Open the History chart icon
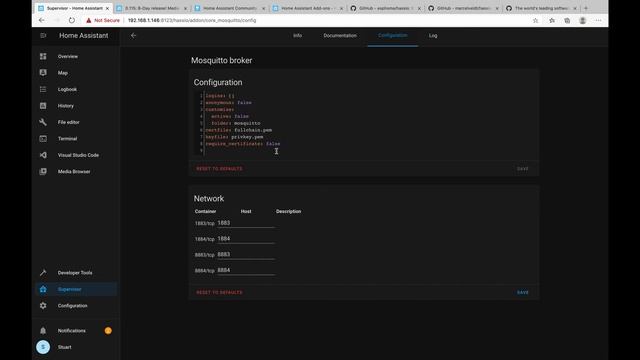The height and width of the screenshot is (360, 640). [43, 106]
